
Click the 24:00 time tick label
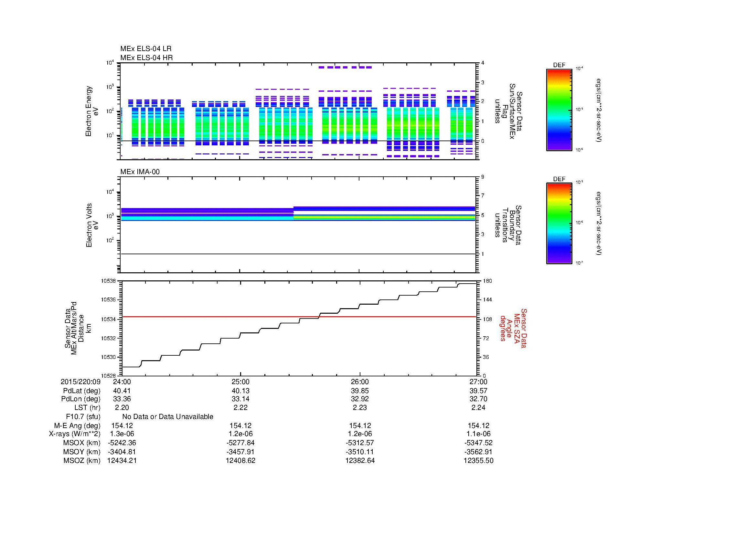click(x=122, y=382)
